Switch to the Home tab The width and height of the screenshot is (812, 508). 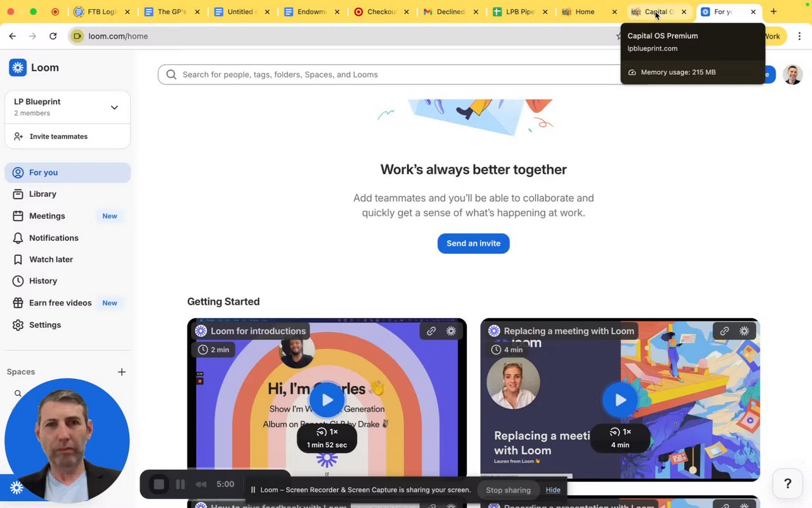tap(590, 11)
